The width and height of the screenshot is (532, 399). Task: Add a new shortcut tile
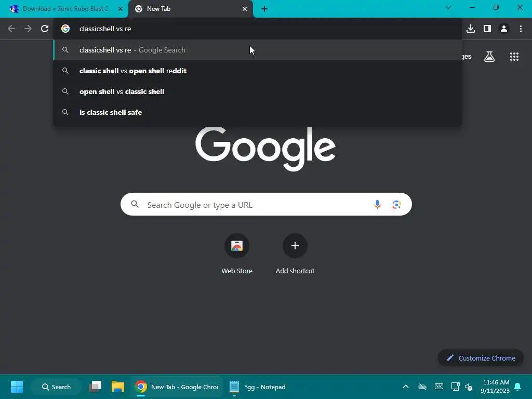click(295, 254)
